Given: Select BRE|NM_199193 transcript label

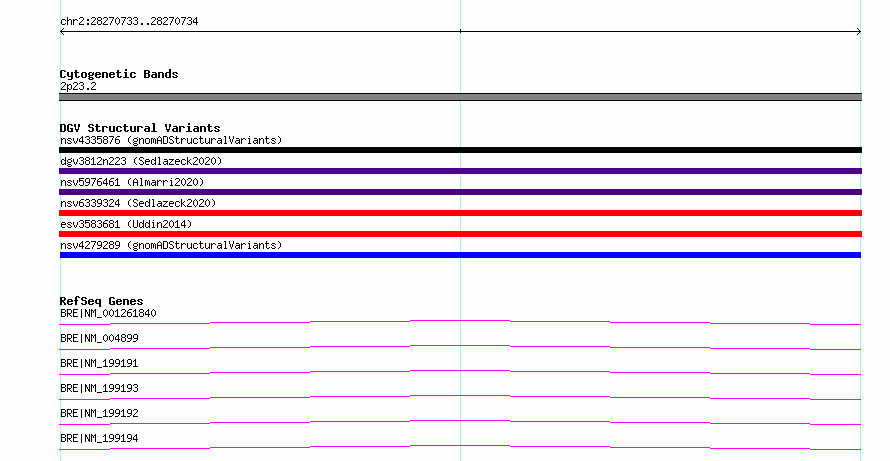Looking at the screenshot, I should point(99,388).
